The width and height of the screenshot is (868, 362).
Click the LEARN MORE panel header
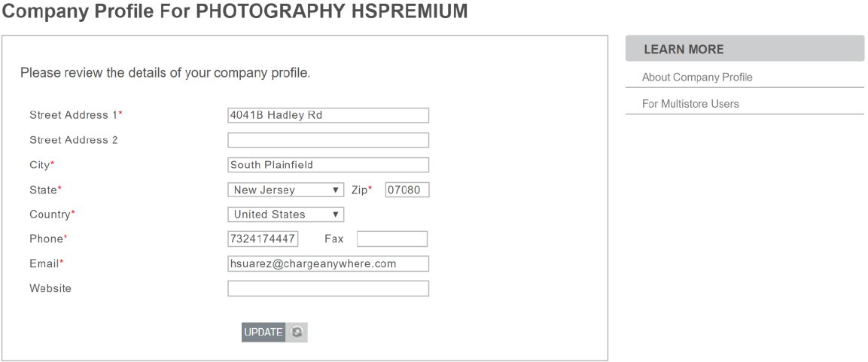point(745,50)
